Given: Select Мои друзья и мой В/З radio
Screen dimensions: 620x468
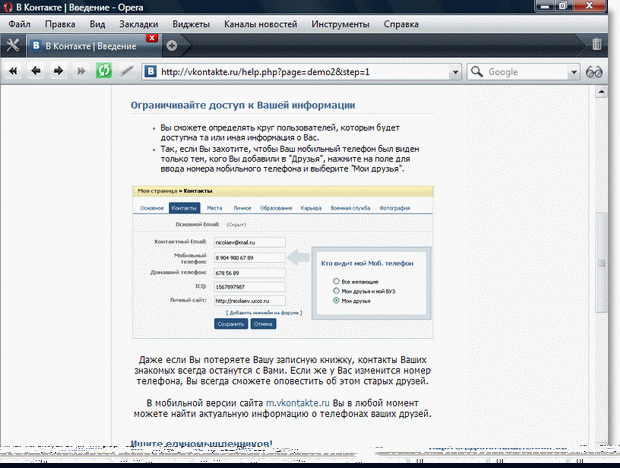Looking at the screenshot, I should (x=336, y=291).
